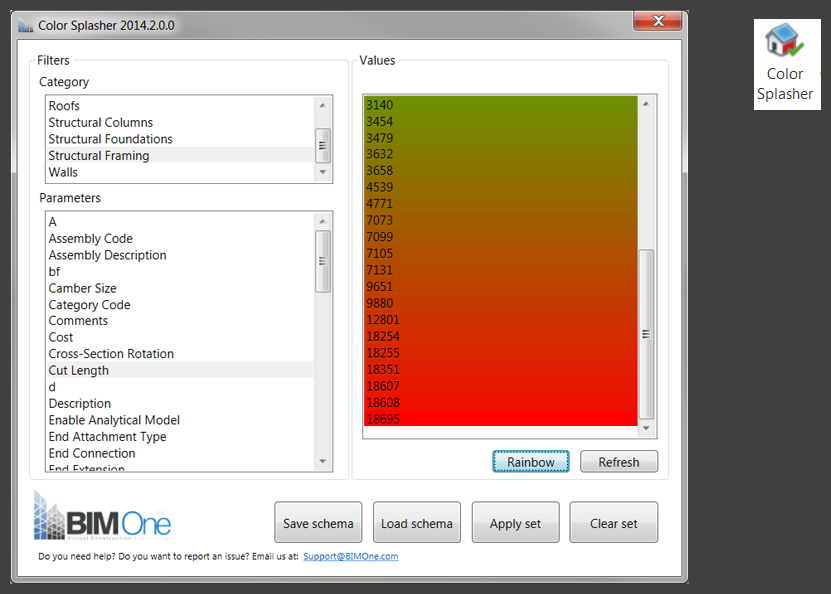Click the 3658 value swatch
The height and width of the screenshot is (594, 831).
pyautogui.click(x=500, y=171)
